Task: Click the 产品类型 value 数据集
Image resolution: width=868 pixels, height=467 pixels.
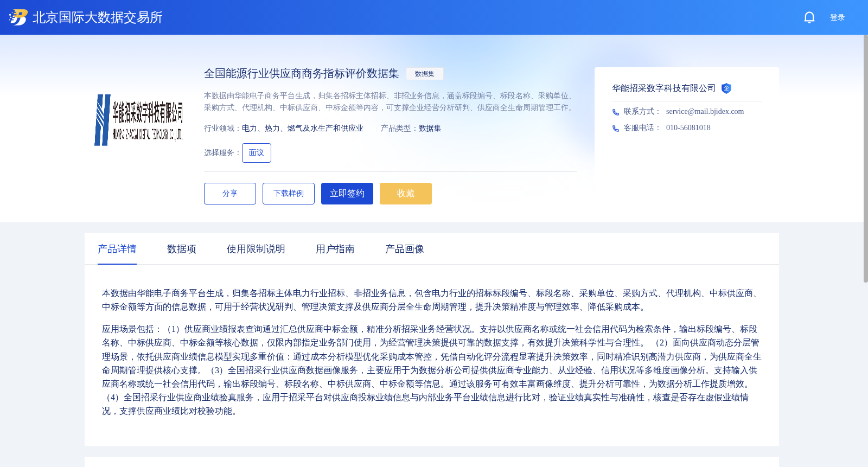Action: point(430,129)
